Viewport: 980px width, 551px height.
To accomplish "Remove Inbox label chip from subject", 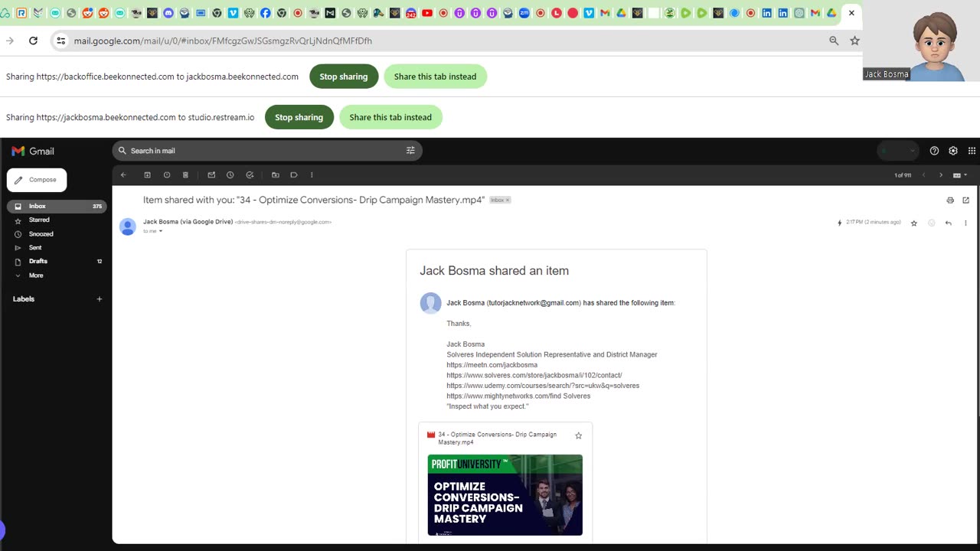I will tap(507, 201).
